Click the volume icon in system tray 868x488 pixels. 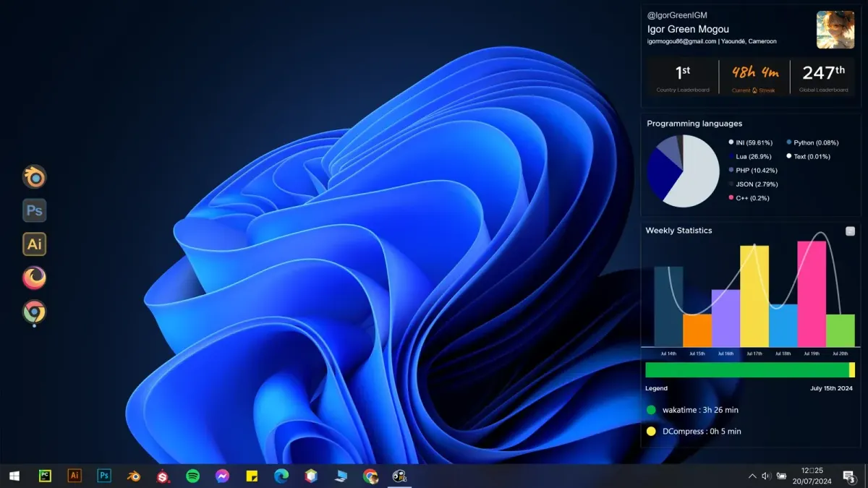(x=767, y=476)
